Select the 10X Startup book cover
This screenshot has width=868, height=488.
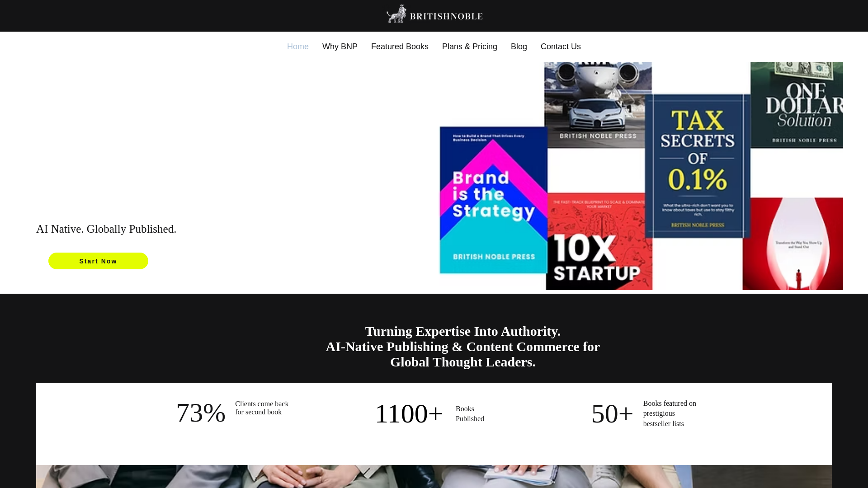(x=599, y=242)
